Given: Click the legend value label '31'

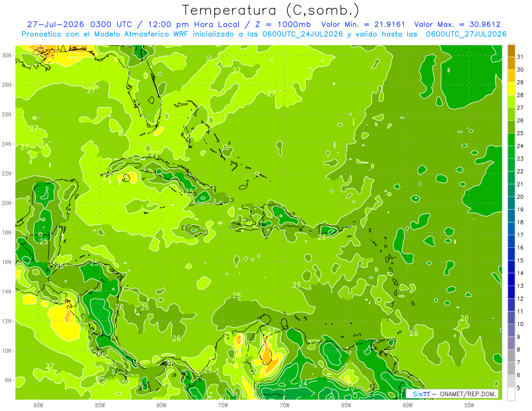Looking at the screenshot, I should click(520, 57).
